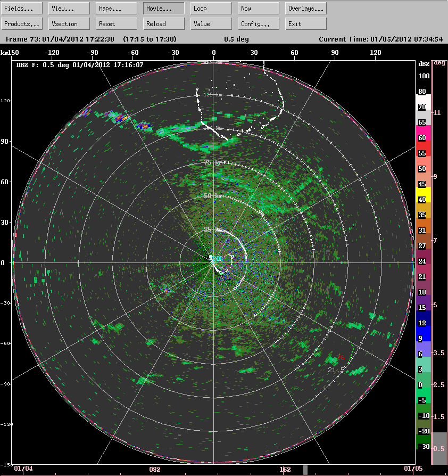The image size is (448, 476).
Task: Open the Vsection tool
Action: point(69,23)
